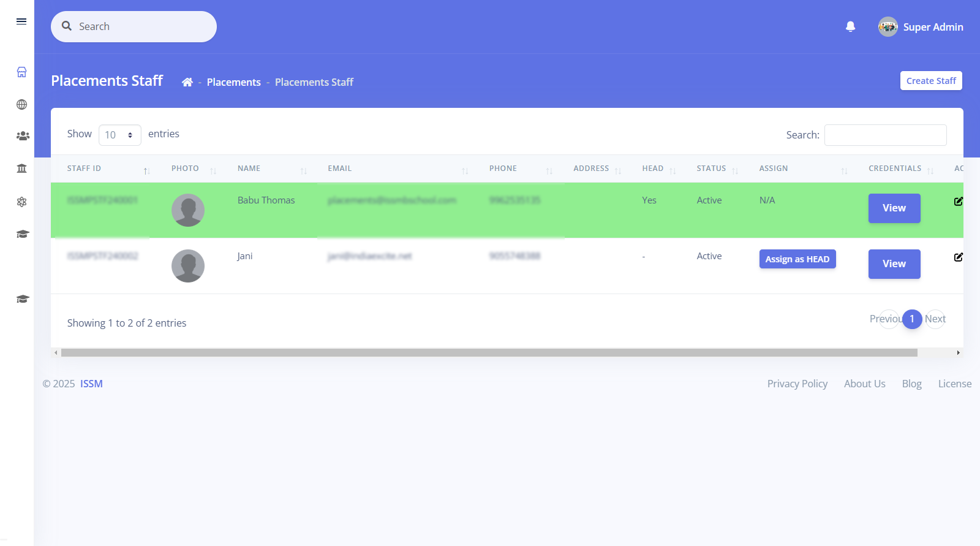Expand the show entries dropdown
Screen dimensions: 980x546
120,135
